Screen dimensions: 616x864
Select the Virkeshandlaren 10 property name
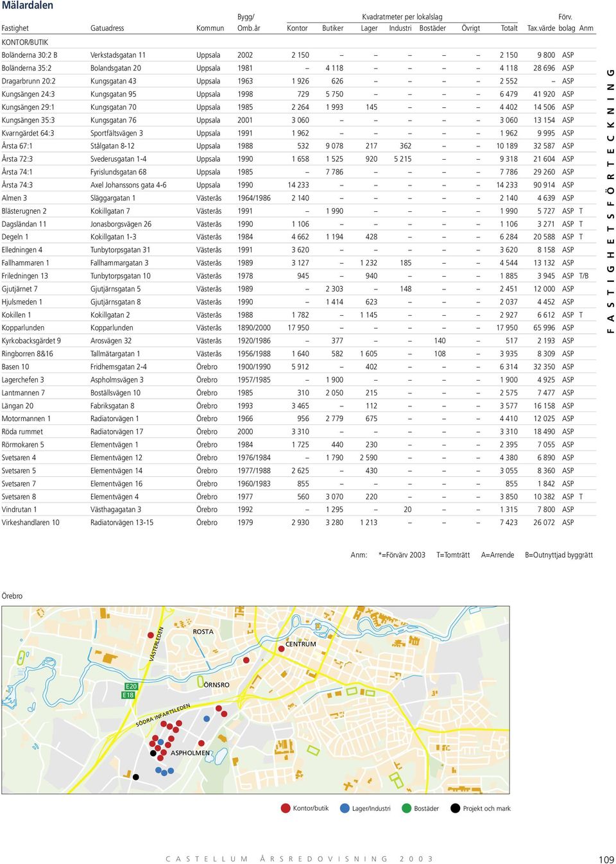(x=31, y=523)
